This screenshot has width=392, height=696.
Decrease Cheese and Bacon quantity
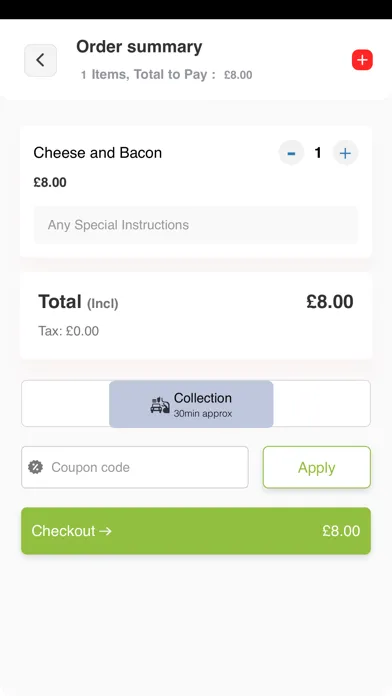291,153
